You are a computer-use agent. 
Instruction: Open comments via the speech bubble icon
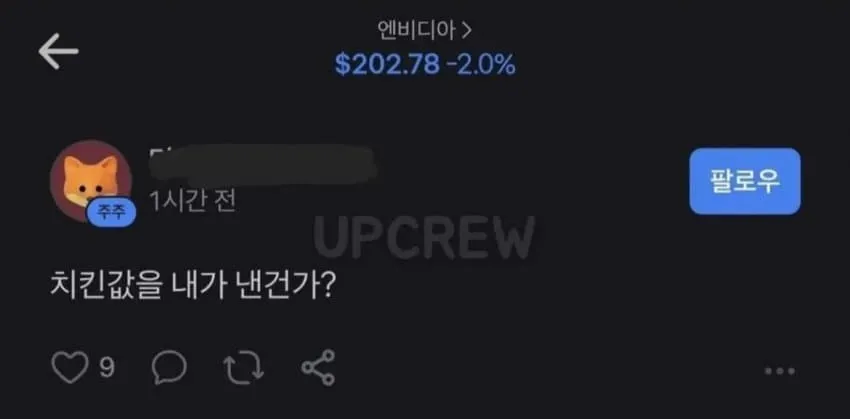tap(169, 368)
